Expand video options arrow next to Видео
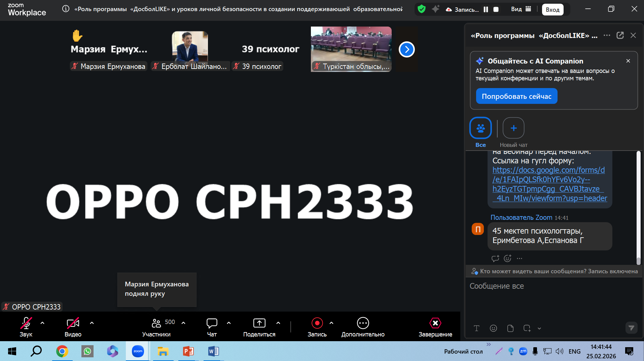The width and height of the screenshot is (644, 361). tap(92, 323)
